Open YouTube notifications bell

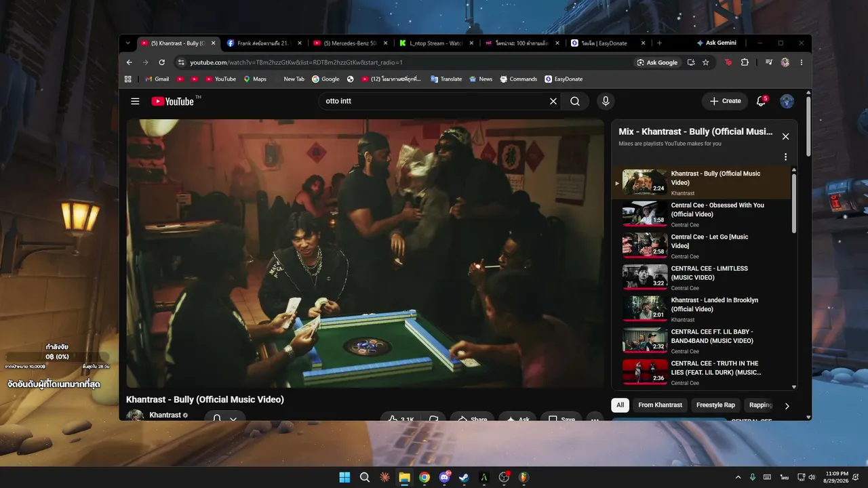[x=761, y=101]
